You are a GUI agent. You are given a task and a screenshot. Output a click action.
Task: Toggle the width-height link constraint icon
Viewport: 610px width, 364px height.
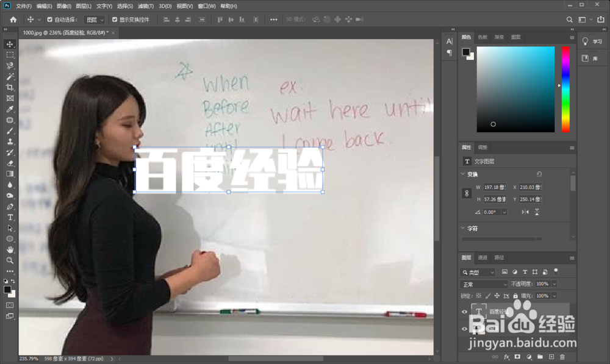[x=467, y=193]
